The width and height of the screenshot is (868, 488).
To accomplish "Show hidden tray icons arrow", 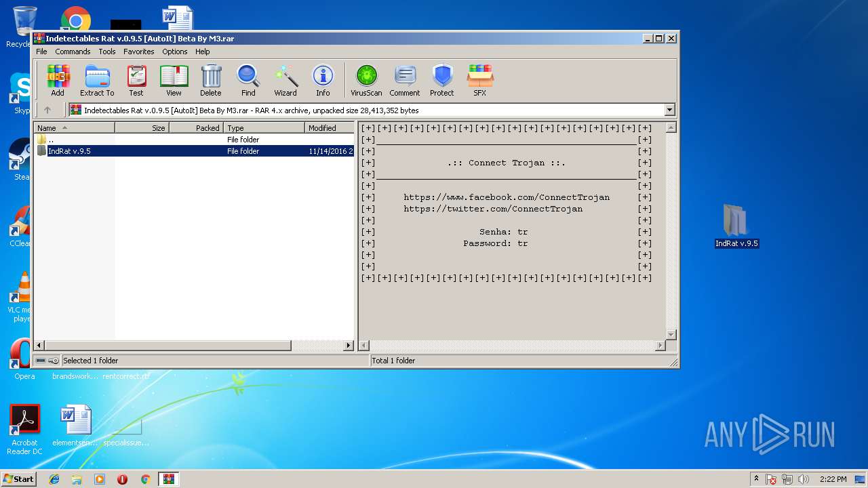I will [757, 479].
